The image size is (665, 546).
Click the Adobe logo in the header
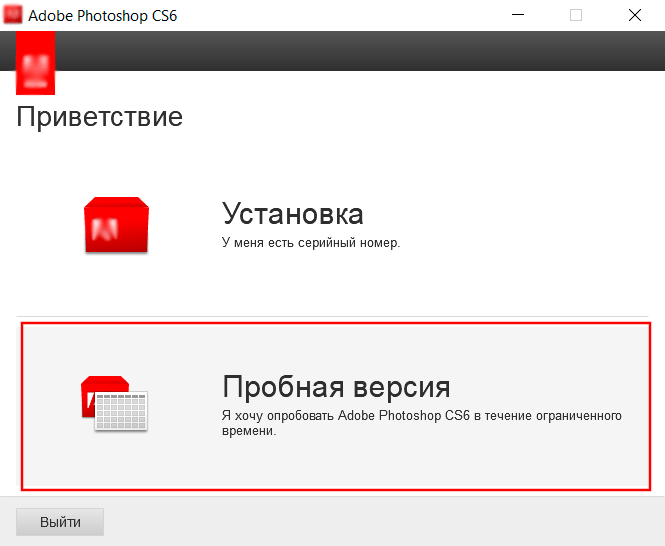(36, 63)
